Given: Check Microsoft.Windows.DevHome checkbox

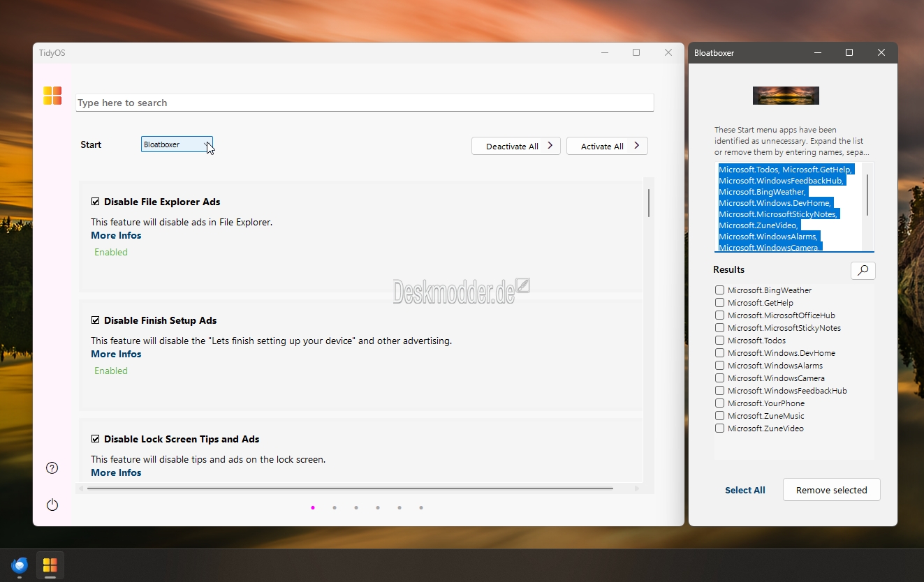Looking at the screenshot, I should pos(719,353).
